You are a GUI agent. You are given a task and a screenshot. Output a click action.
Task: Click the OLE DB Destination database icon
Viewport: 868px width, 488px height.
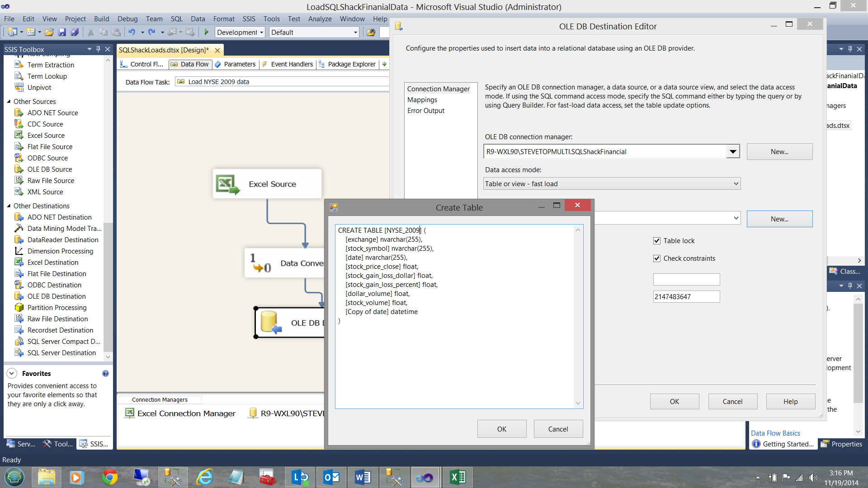pyautogui.click(x=270, y=322)
